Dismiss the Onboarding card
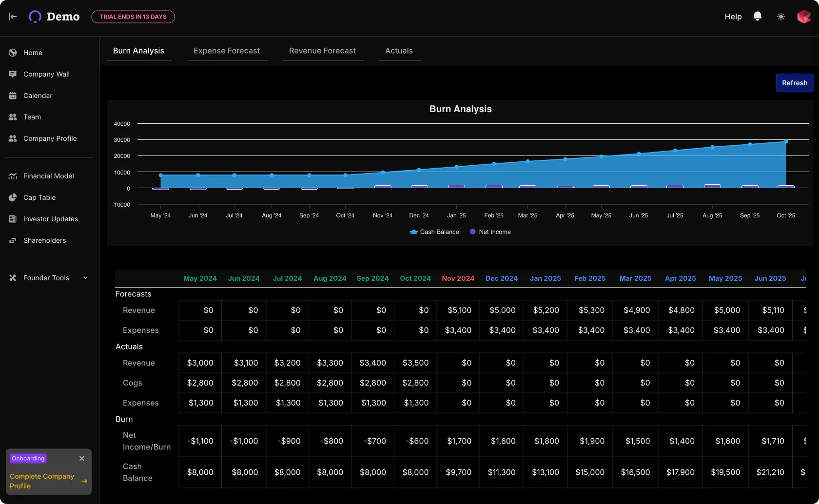The height and width of the screenshot is (504, 819). (x=82, y=458)
